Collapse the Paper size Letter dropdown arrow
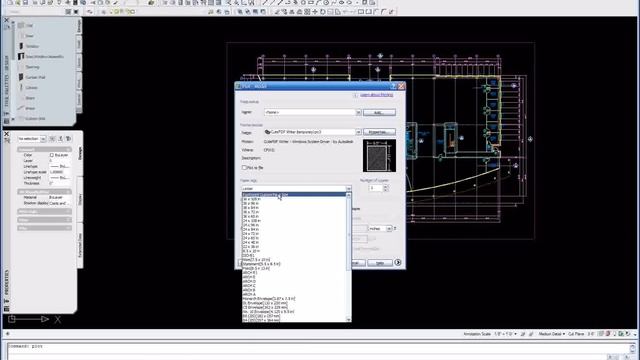The image size is (640, 360). 348,189
